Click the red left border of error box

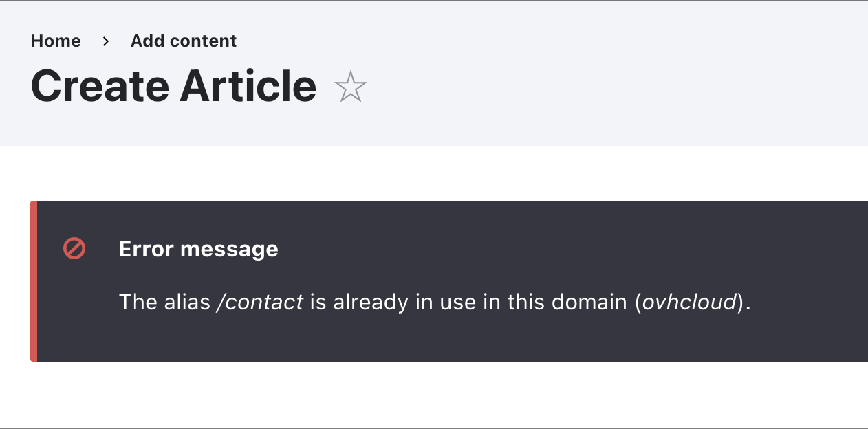pos(33,281)
